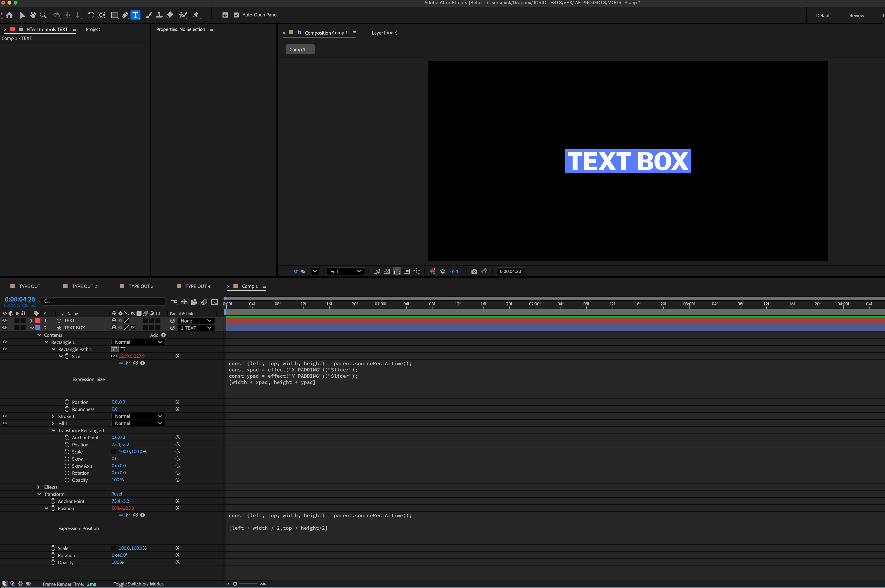The width and height of the screenshot is (885, 588).
Task: Toggle visibility of Rectangle 1
Action: click(x=5, y=342)
